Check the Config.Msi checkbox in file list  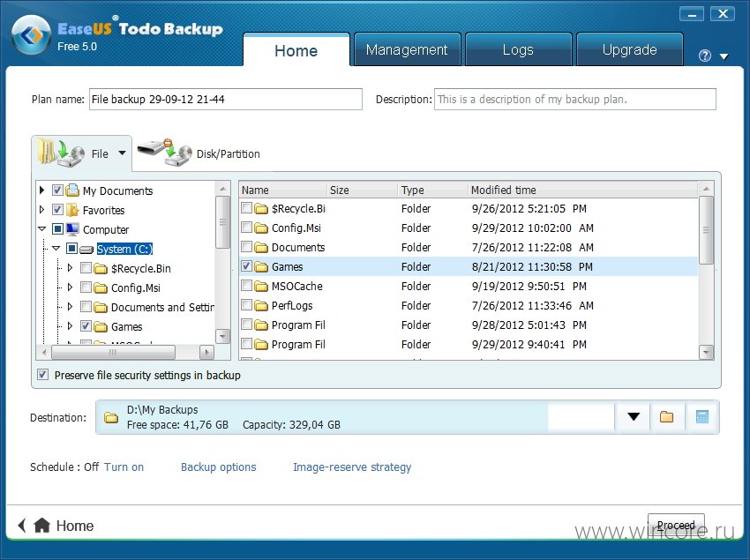point(246,228)
